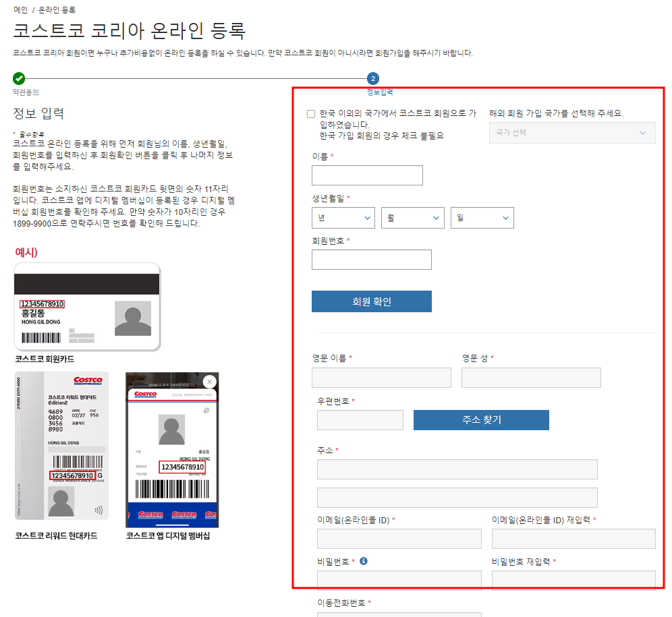Click the 회원 확인 button
This screenshot has height=617, width=672.
pyautogui.click(x=372, y=301)
